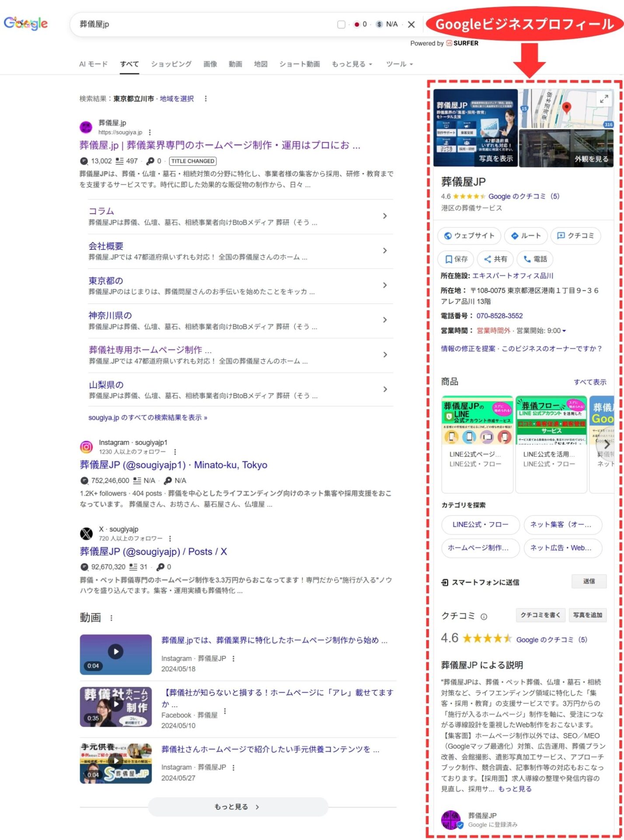Open the 写真を表示 photo thumbnail

(x=475, y=128)
